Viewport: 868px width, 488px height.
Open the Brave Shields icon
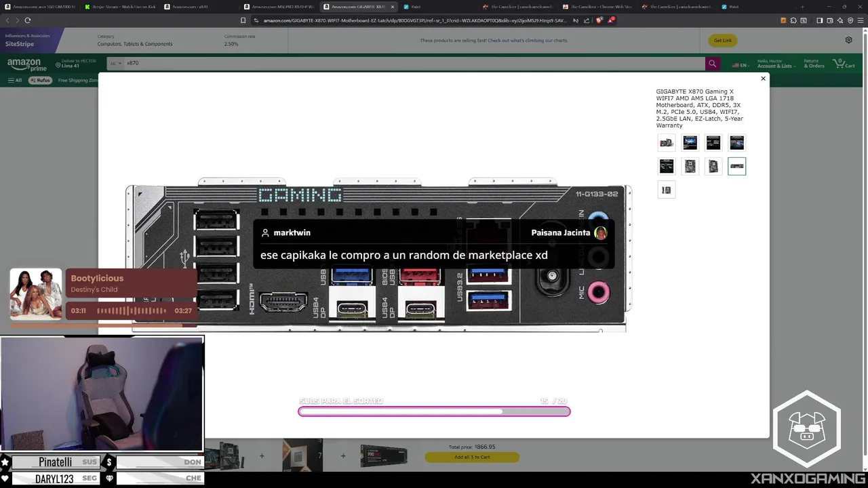click(599, 20)
